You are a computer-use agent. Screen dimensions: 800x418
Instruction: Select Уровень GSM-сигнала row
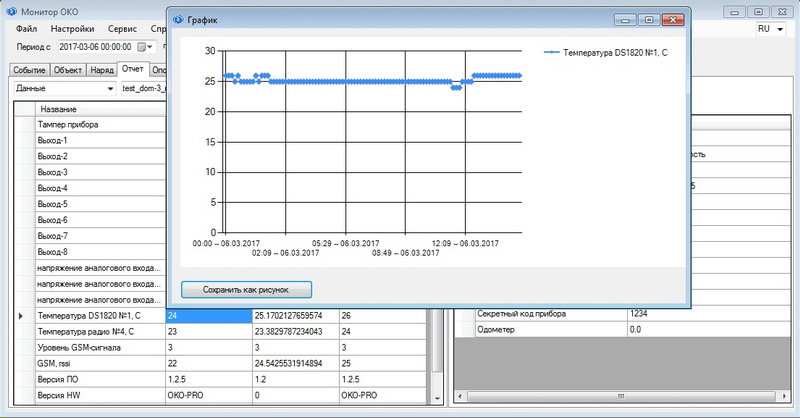coord(100,348)
